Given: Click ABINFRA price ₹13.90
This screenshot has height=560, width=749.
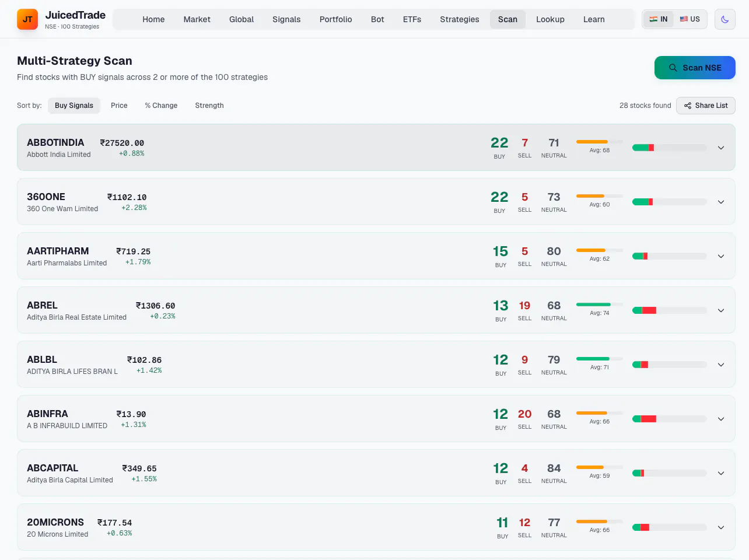Looking at the screenshot, I should (x=131, y=414).
